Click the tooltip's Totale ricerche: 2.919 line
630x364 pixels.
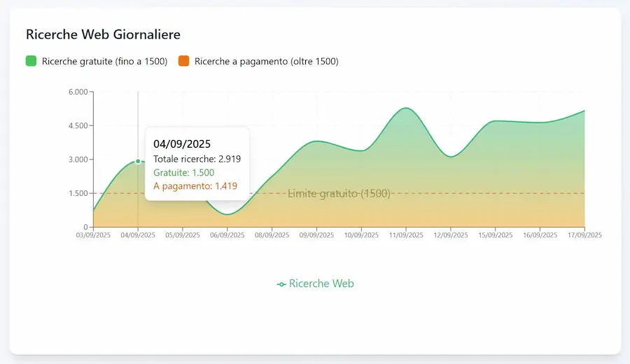pos(197,159)
